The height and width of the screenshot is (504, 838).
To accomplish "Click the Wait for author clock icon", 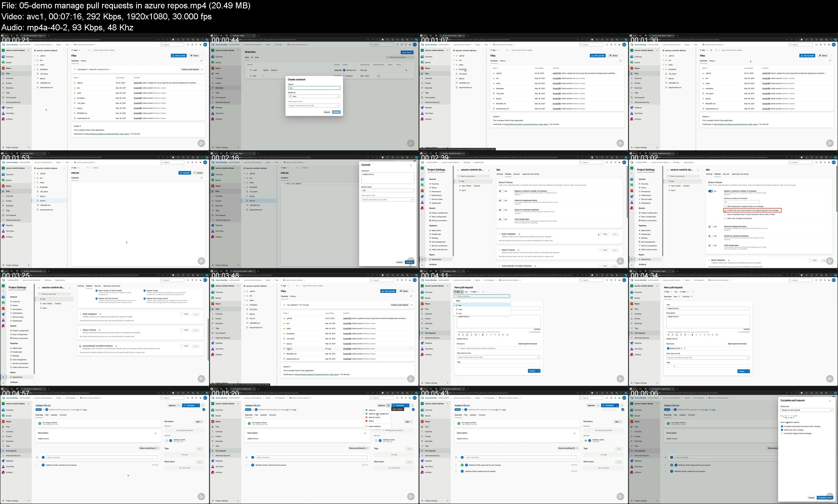I will [x=366, y=417].
